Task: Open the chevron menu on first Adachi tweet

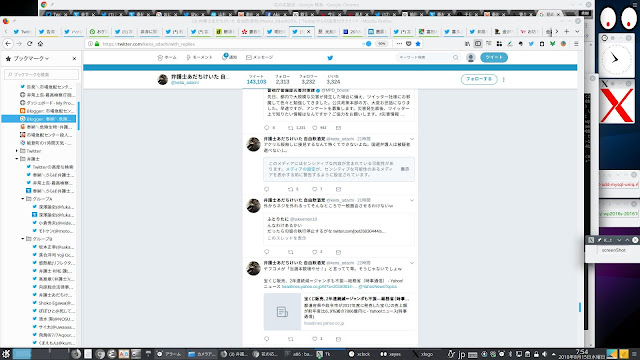Action: (x=412, y=139)
